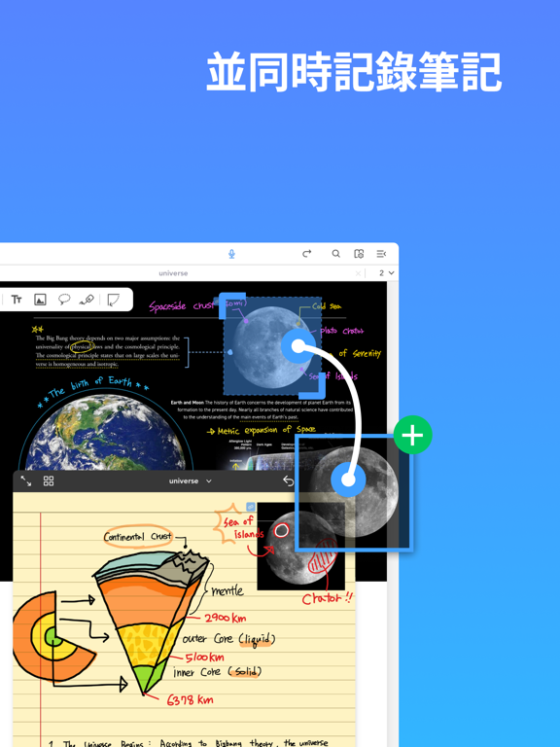Select the sticky note tool
The image size is (560, 747).
tap(113, 300)
